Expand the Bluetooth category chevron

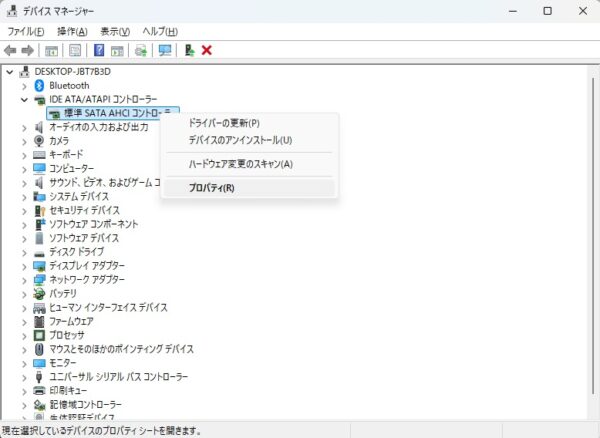pyautogui.click(x=24, y=86)
